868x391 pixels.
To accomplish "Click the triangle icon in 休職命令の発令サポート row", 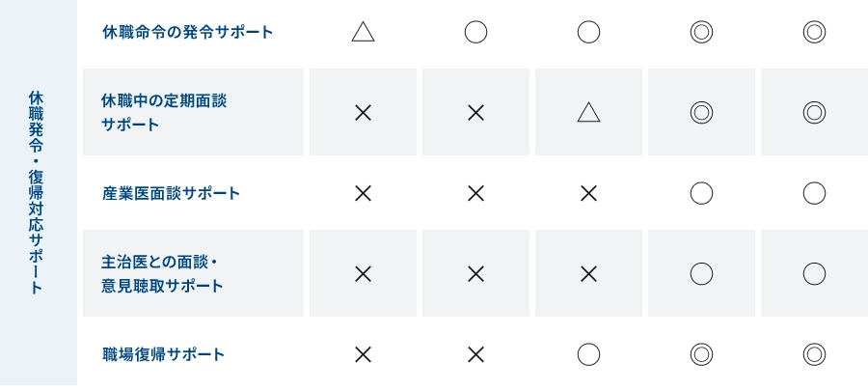I will click(x=363, y=32).
